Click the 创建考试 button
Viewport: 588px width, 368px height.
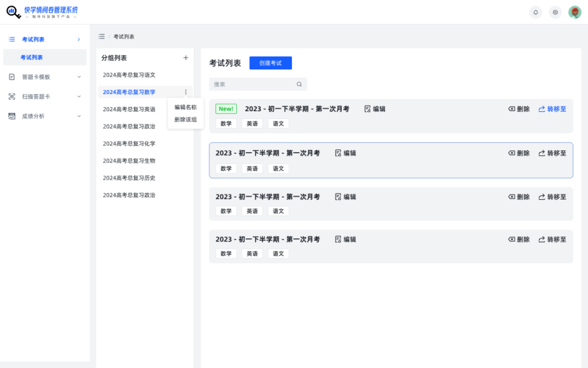(271, 63)
